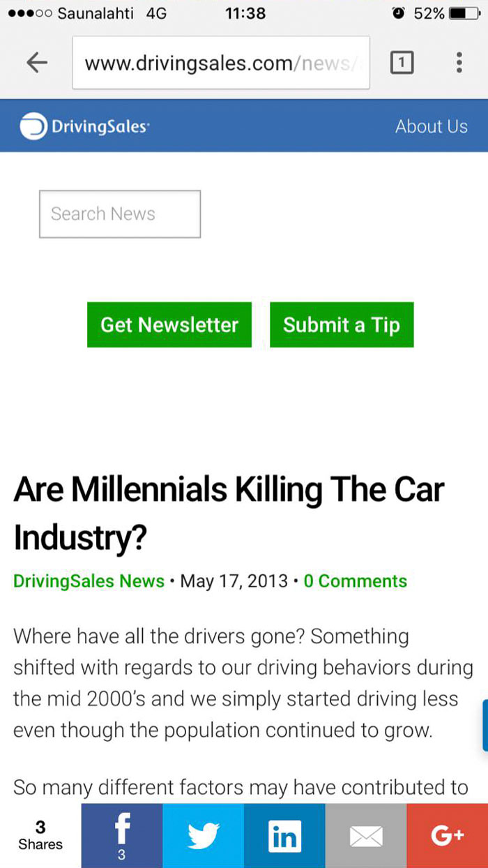Click the Search News input field
Viewport: 488px width, 868px height.
(x=119, y=214)
